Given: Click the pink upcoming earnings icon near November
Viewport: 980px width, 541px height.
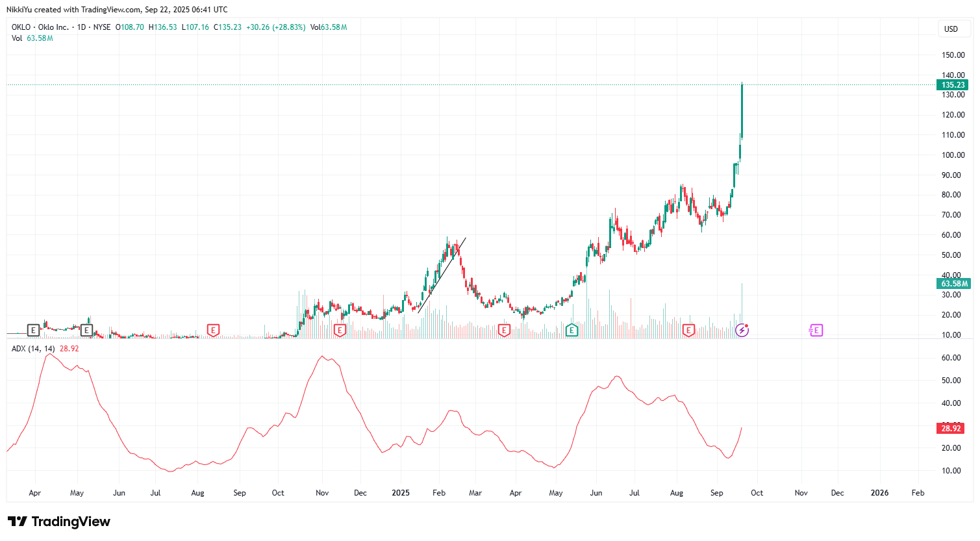Looking at the screenshot, I should click(816, 331).
